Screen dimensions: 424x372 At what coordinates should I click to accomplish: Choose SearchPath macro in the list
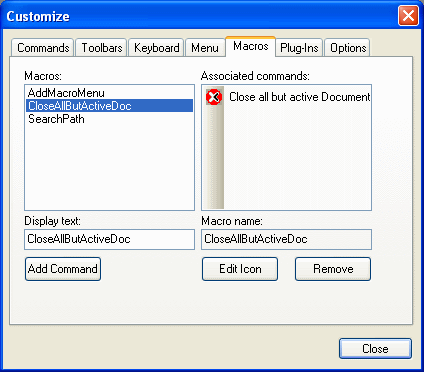109,119
